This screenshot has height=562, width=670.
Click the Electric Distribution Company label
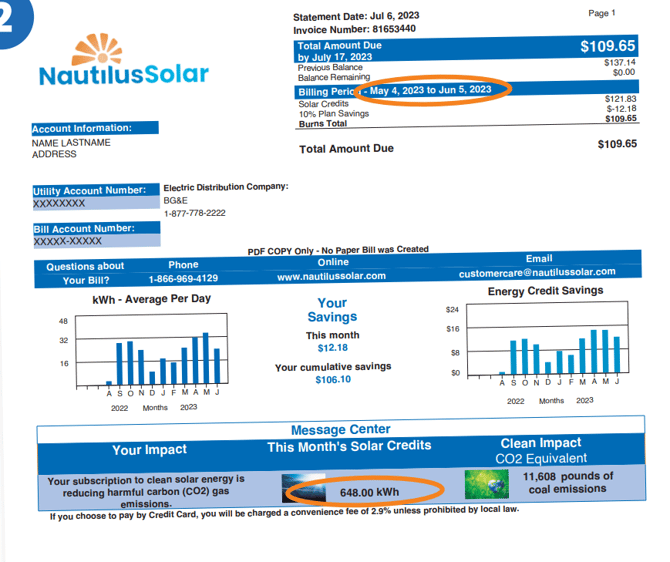226,187
